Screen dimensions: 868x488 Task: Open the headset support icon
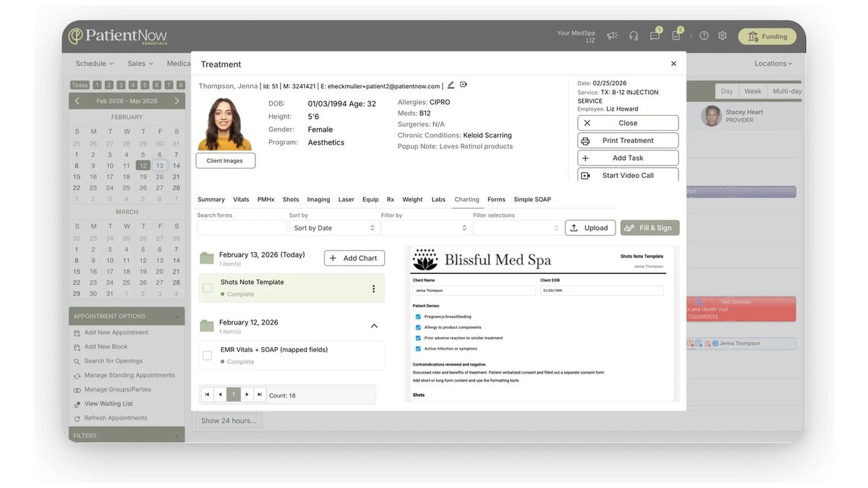point(634,35)
